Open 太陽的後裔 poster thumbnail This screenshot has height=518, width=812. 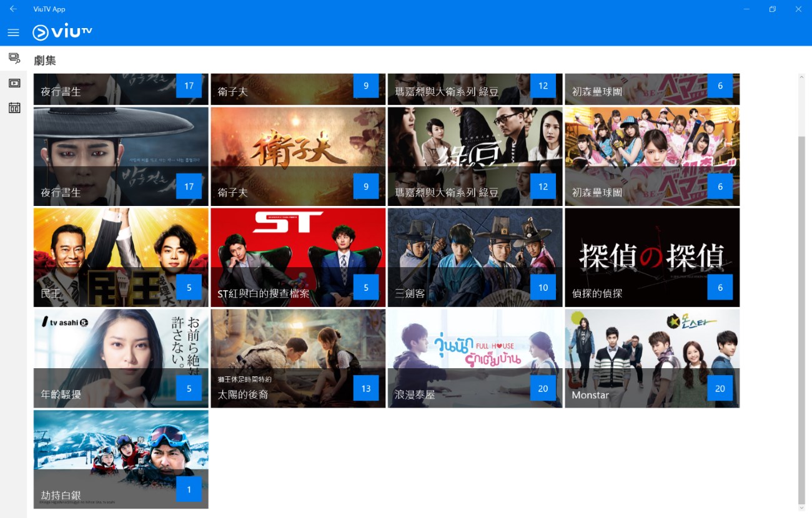[x=298, y=358]
